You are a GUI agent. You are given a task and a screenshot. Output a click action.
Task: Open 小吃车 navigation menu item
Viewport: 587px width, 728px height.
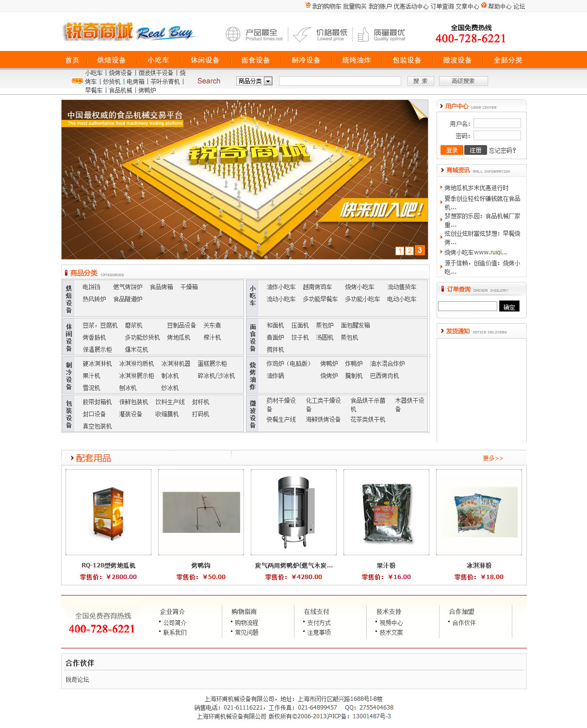[x=159, y=60]
